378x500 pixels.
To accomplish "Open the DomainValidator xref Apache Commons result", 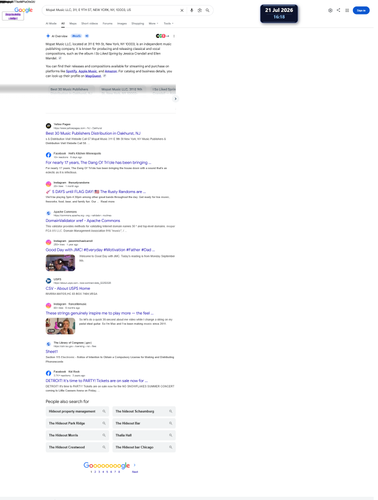I will 83,221.
